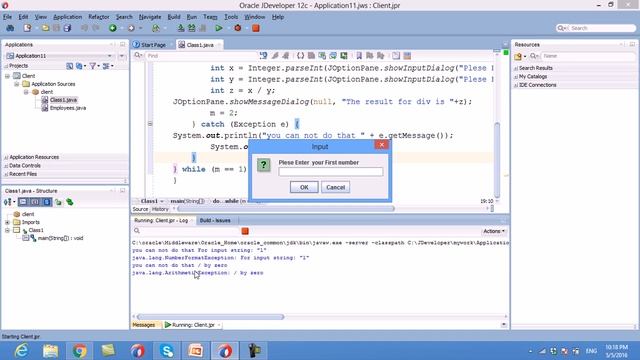Click the search magnifier icon in log panel
The height and width of the screenshot is (360, 640).
137,231
